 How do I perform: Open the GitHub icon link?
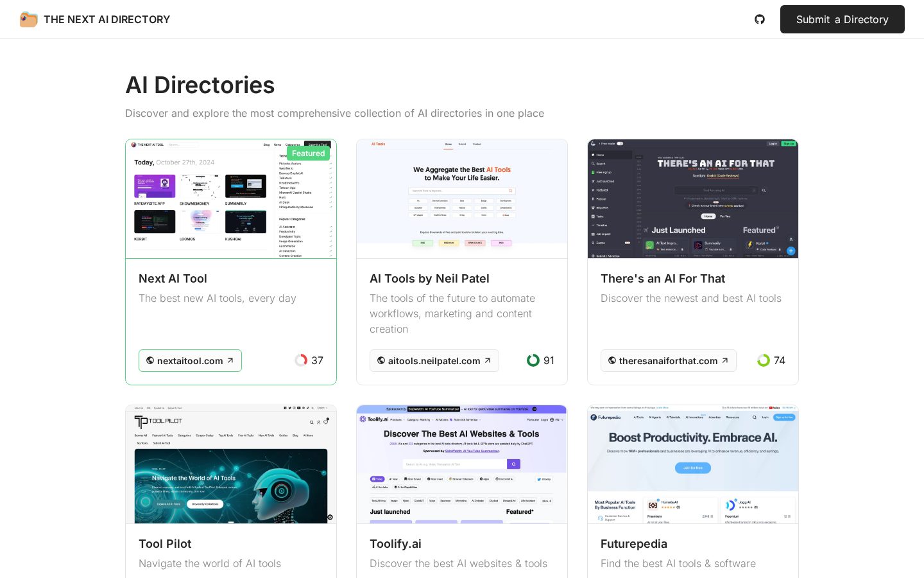pos(760,19)
